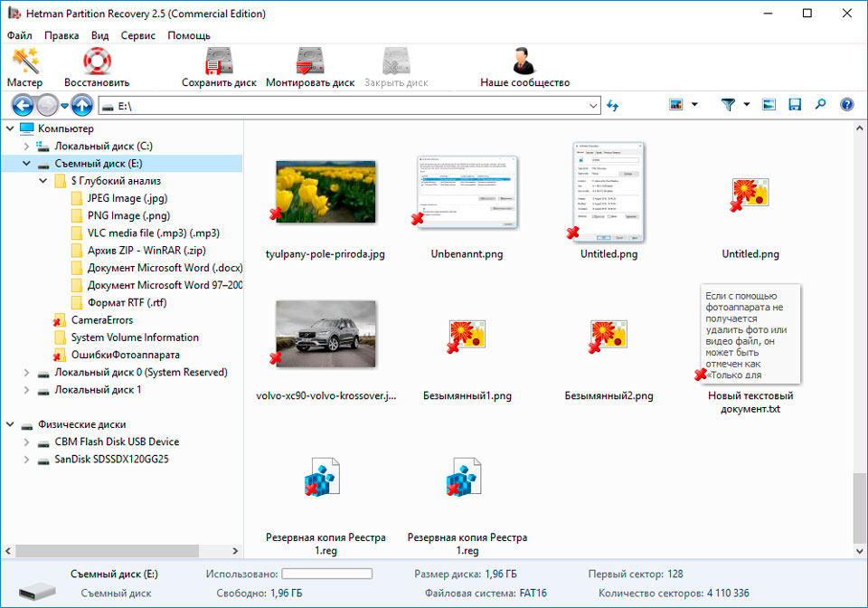Select tyulpany-pole-priroda.jpg thumbnail

tap(325, 192)
